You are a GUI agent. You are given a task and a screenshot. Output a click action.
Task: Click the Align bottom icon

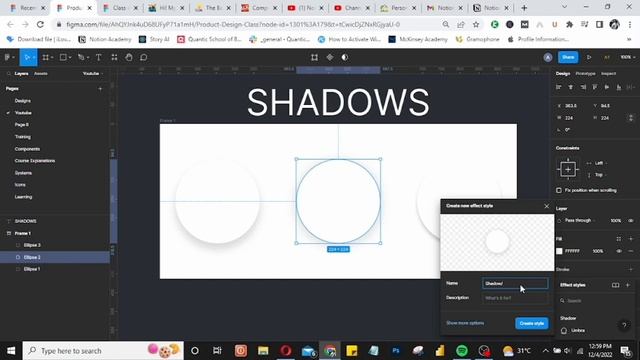(x=619, y=87)
